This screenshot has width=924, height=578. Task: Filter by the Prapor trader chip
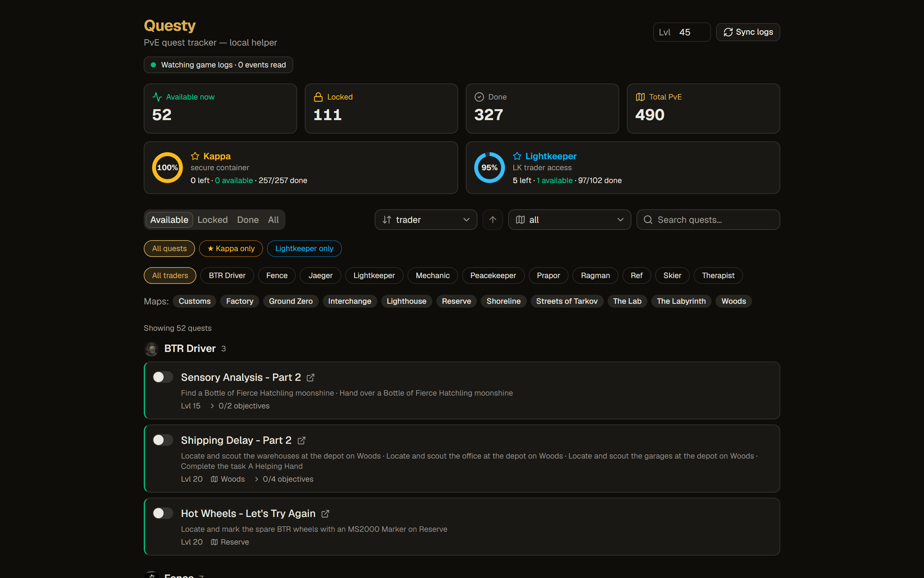pyautogui.click(x=548, y=275)
